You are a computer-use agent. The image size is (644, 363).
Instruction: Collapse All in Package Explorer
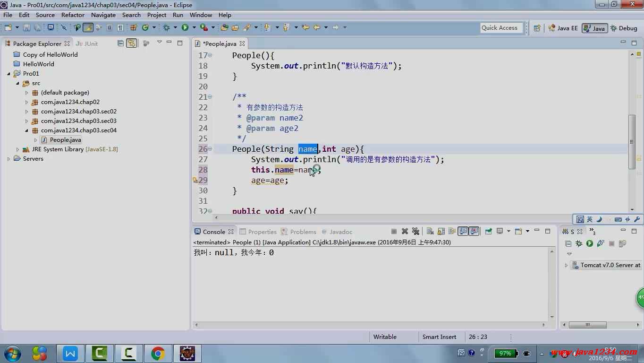[120, 43]
